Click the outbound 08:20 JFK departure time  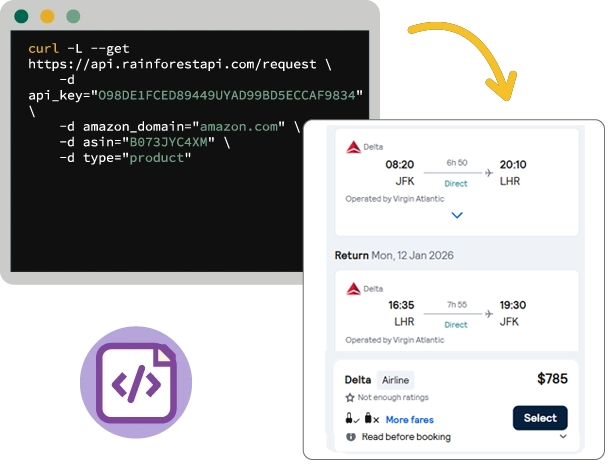pyautogui.click(x=399, y=165)
